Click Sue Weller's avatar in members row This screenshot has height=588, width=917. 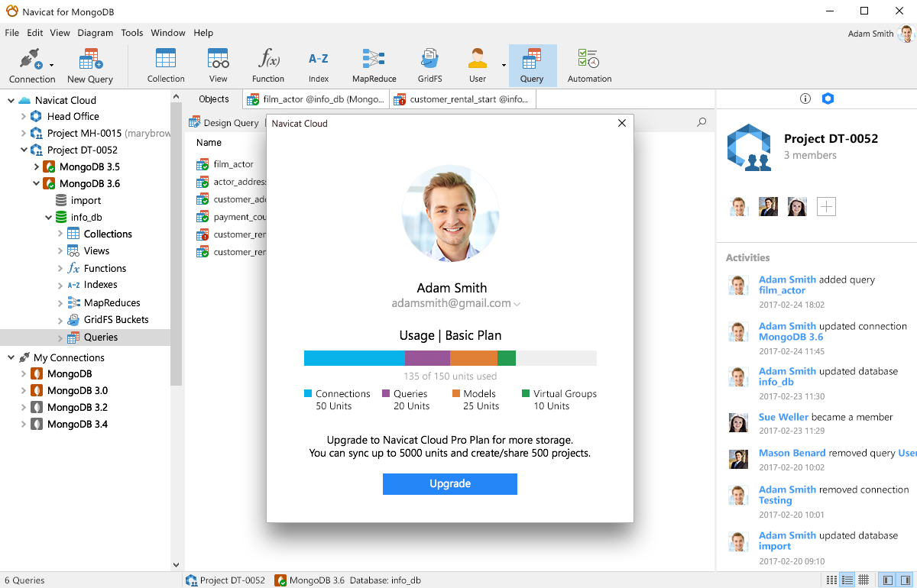797,206
